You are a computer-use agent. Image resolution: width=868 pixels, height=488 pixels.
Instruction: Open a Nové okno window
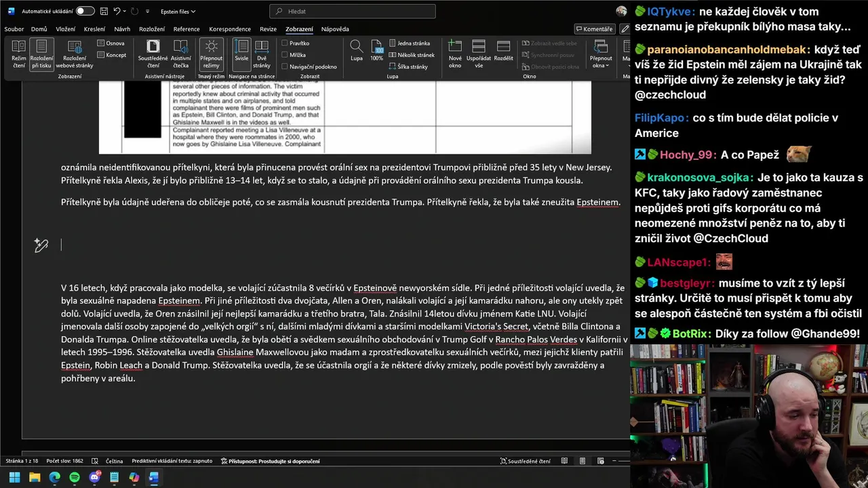(x=455, y=54)
